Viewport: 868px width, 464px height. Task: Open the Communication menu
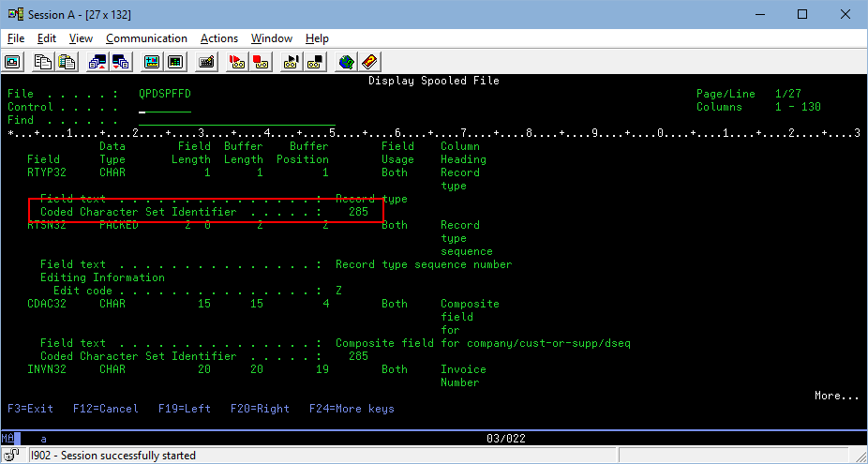[x=146, y=38]
